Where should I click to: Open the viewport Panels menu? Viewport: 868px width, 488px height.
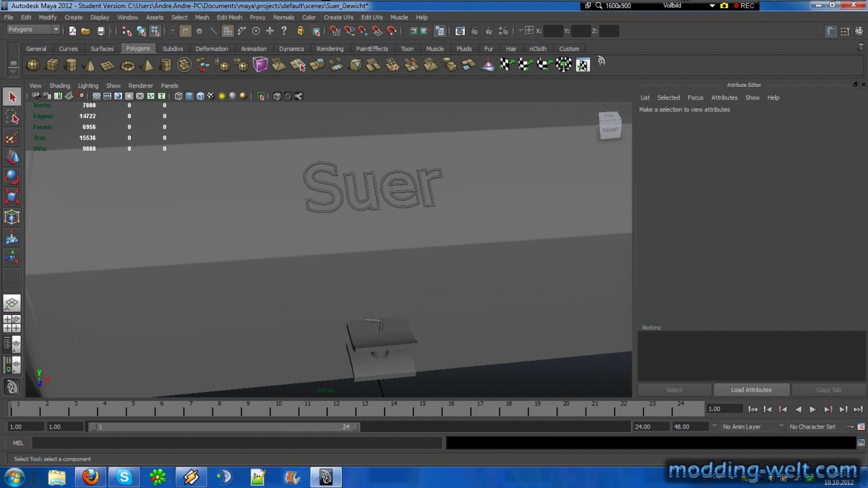(170, 85)
